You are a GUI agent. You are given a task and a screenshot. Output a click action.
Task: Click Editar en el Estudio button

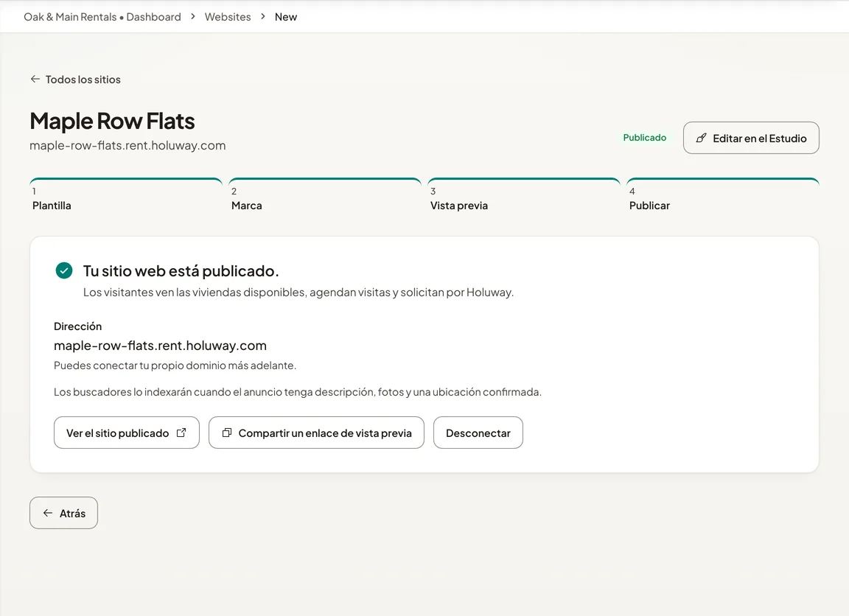pos(751,138)
